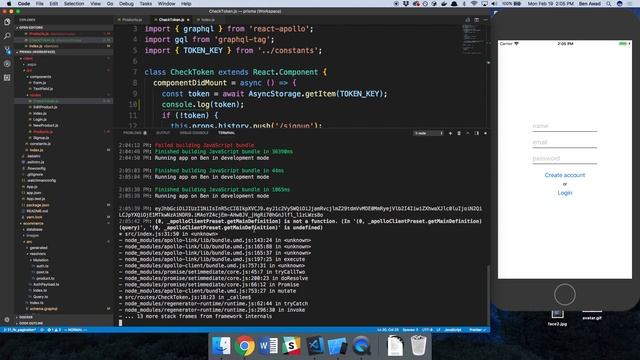Screen dimensions: 640x360
Task: Open the Extensions view in activity bar
Action: (7, 78)
